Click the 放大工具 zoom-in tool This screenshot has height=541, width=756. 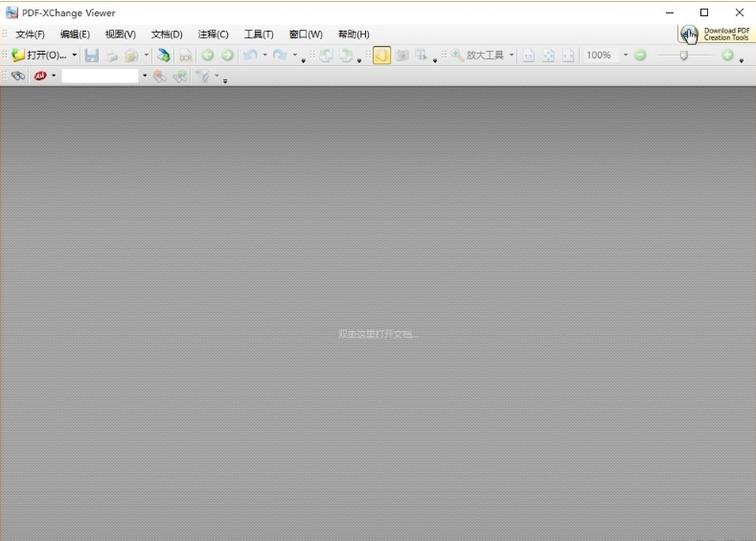tap(478, 56)
